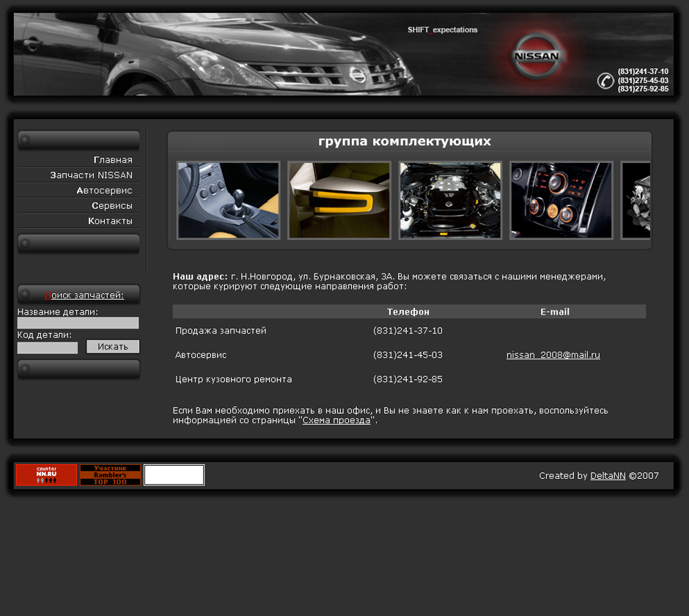Go to the Сервисы section
Screen dimensions: 689x616
click(111, 205)
